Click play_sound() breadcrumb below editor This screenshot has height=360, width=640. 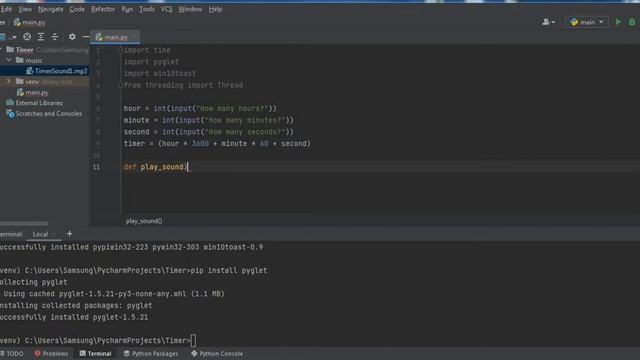click(144, 221)
